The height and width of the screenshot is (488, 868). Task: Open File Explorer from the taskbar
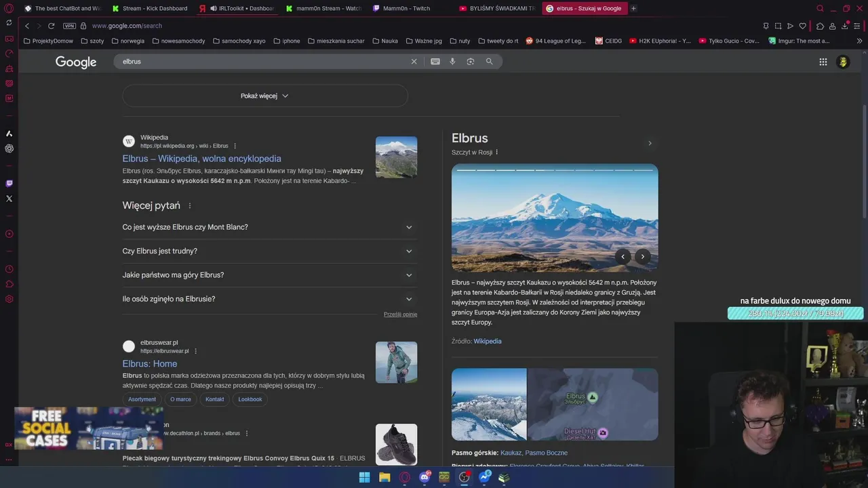click(x=384, y=477)
